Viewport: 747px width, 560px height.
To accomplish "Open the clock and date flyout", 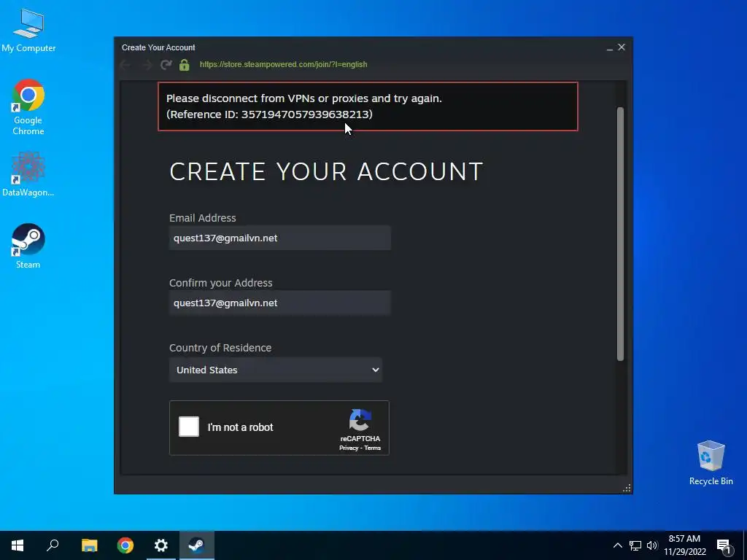I will coord(684,545).
